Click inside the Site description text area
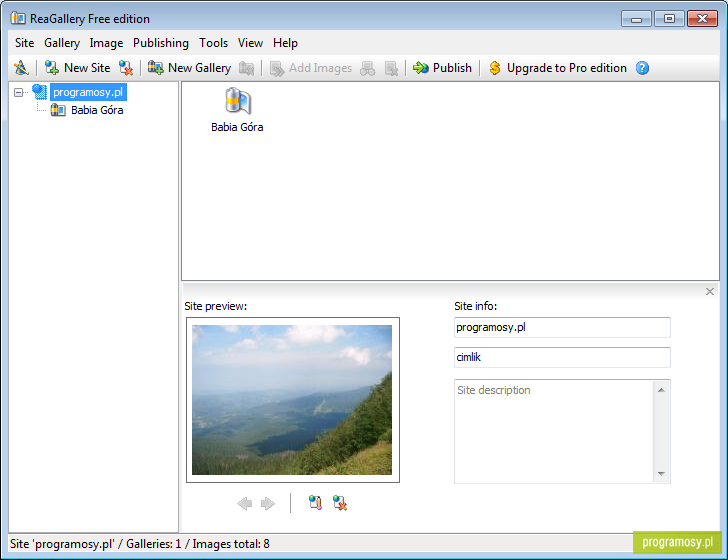The width and height of the screenshot is (728, 560). 553,431
